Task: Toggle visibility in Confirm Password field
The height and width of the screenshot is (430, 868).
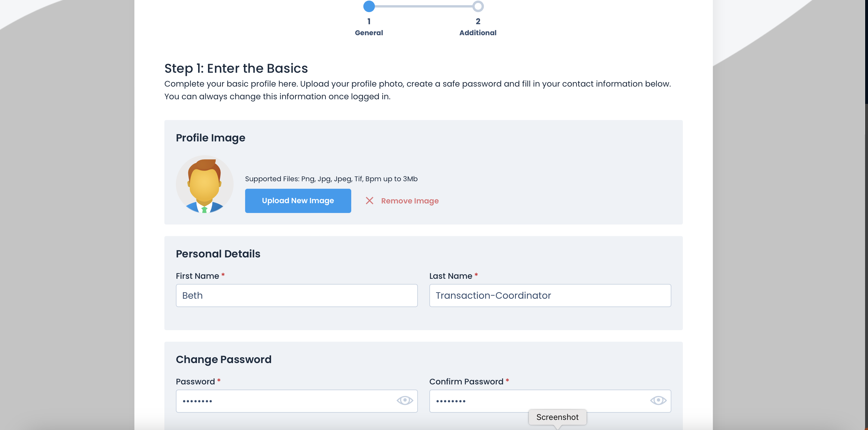Action: 658,400
